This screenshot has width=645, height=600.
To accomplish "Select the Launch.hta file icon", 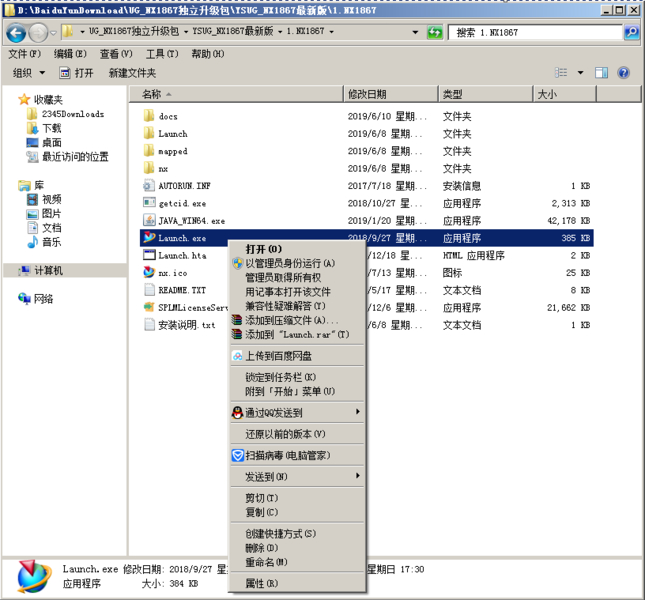I will pos(149,255).
